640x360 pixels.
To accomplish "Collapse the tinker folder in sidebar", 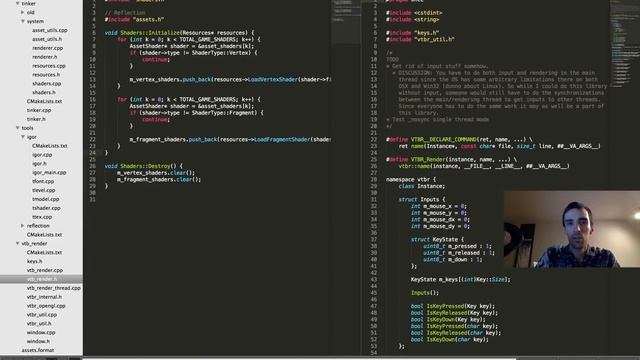I will [18, 3].
